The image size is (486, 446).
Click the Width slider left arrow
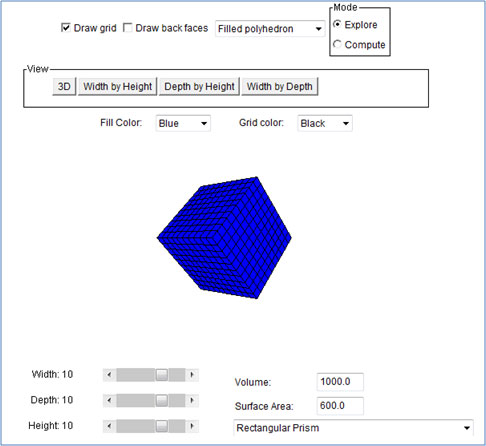[109, 375]
